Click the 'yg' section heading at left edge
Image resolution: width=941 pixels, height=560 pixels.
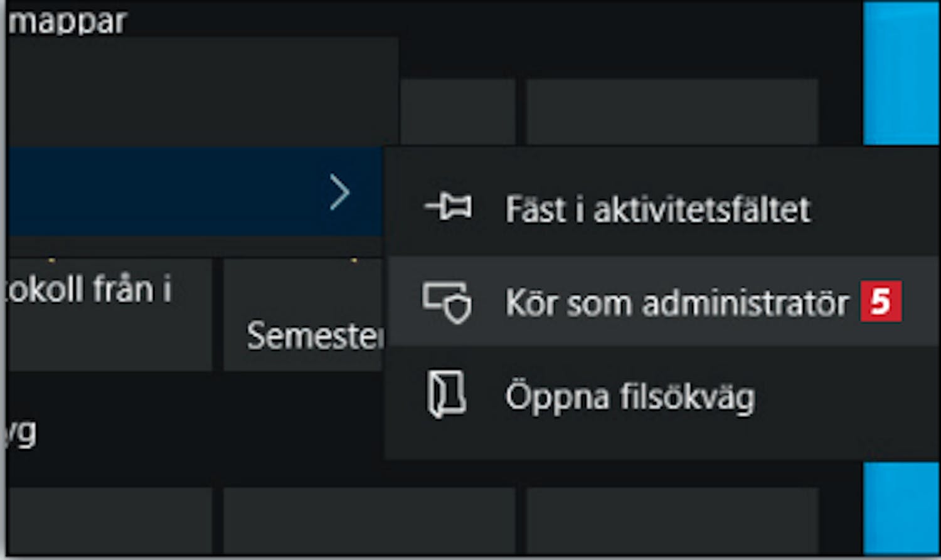pyautogui.click(x=21, y=431)
